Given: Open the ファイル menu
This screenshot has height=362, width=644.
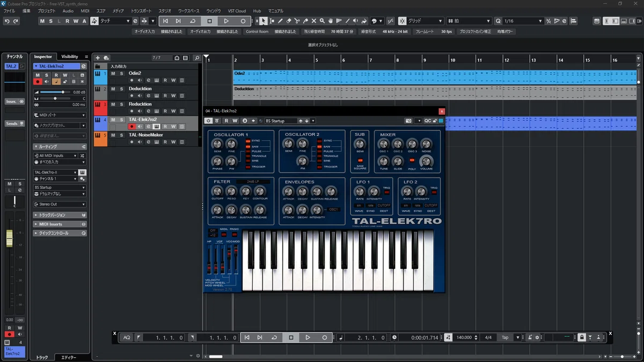Looking at the screenshot, I should 9,11.
